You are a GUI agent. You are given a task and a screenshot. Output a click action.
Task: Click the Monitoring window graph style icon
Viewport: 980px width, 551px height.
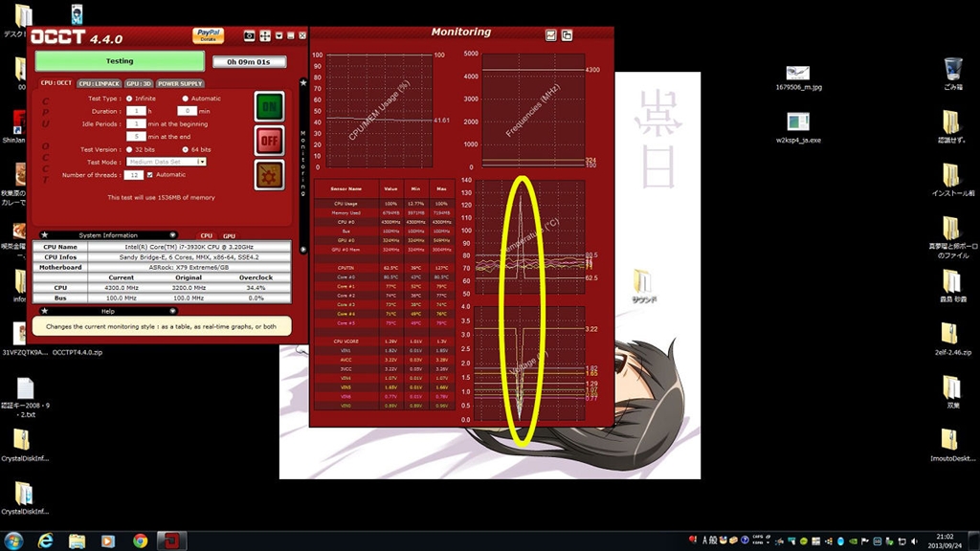[550, 35]
